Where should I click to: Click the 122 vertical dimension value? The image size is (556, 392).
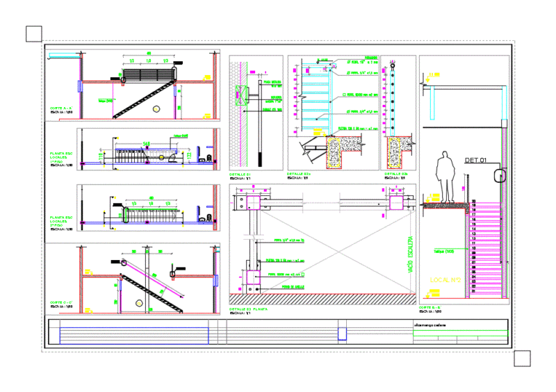(189, 156)
